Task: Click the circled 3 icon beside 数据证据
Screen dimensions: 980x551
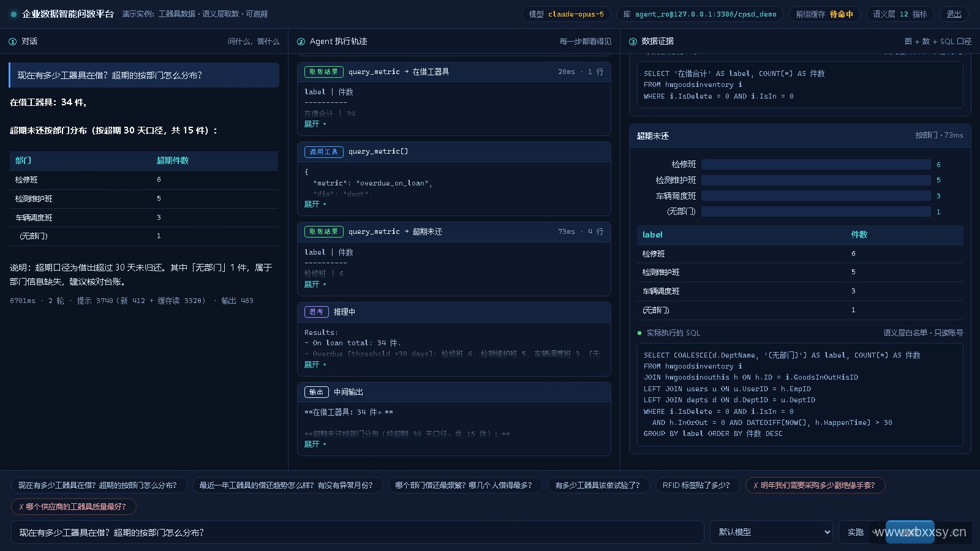Action: pyautogui.click(x=633, y=42)
